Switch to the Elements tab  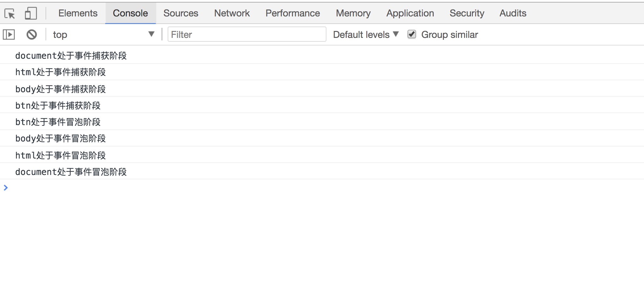point(78,13)
